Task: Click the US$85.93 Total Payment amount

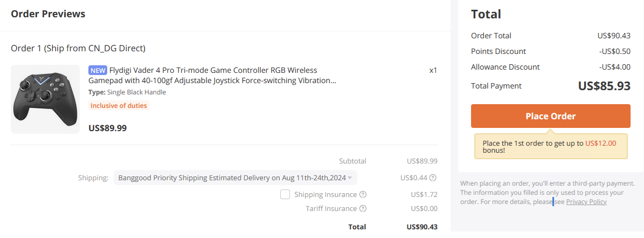Action: [604, 86]
